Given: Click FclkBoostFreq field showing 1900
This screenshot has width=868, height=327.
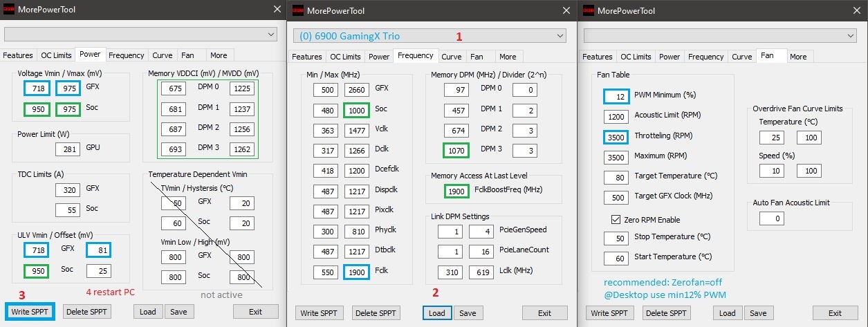Looking at the screenshot, I should [456, 191].
